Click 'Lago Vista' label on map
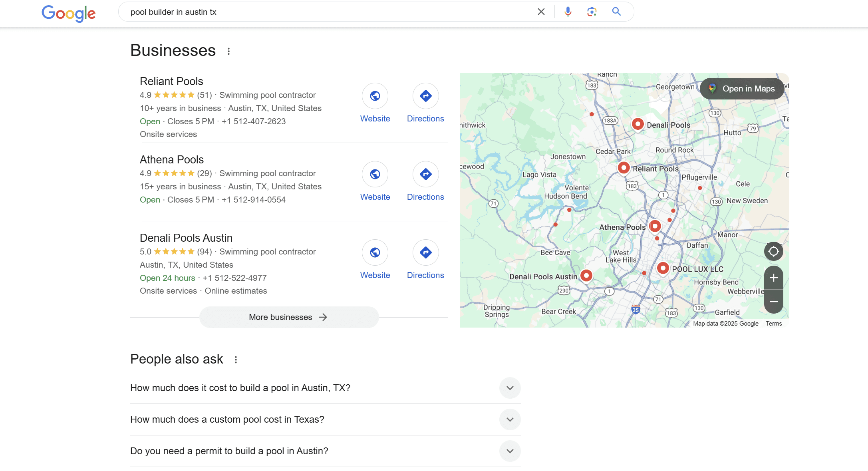This screenshot has width=868, height=471. click(539, 175)
